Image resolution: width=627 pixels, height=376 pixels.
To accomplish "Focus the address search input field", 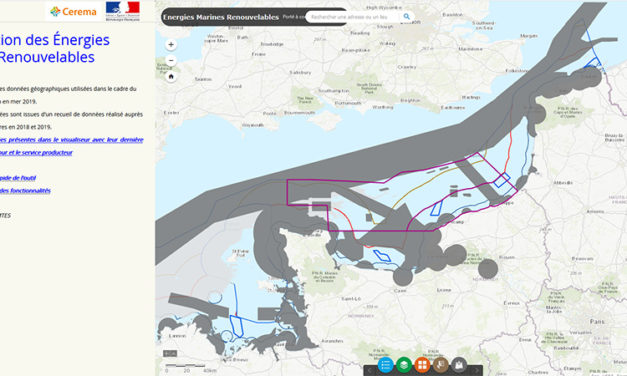I will tap(353, 17).
